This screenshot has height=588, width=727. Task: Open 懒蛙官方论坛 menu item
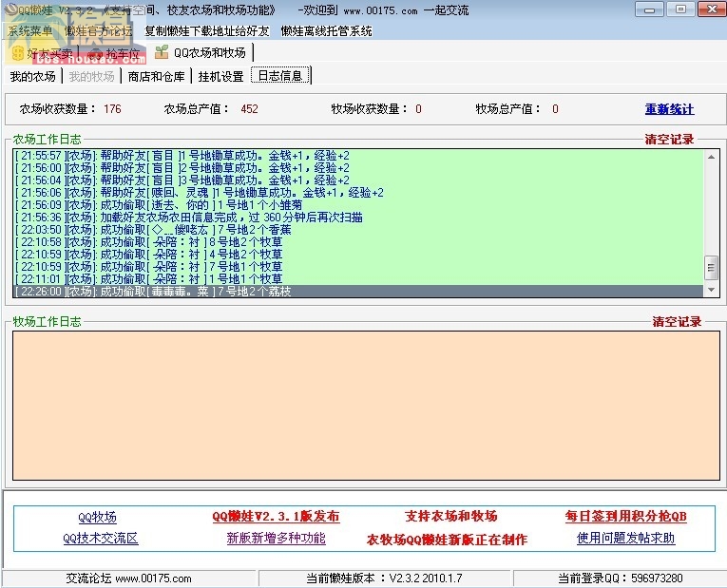98,31
